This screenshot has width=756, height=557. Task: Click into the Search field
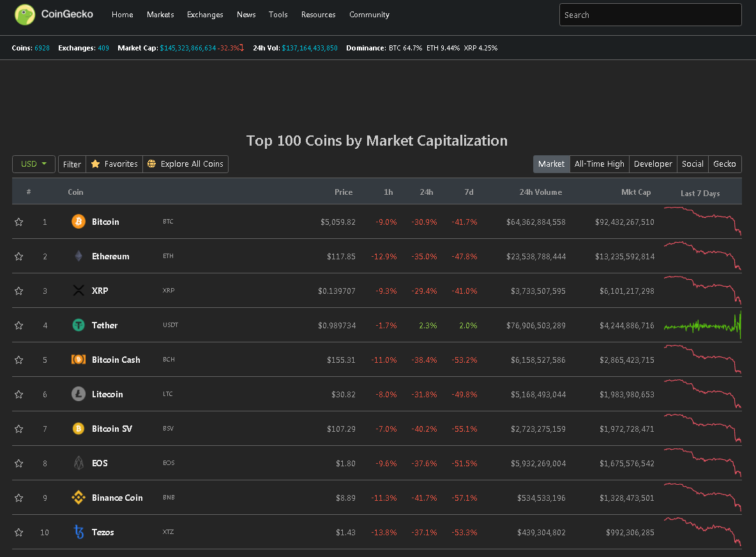click(650, 15)
